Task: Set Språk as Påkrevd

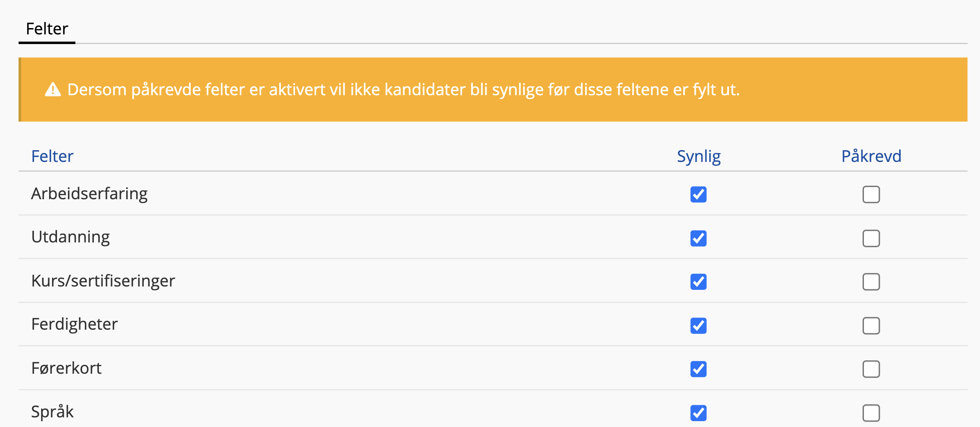Action: [871, 413]
